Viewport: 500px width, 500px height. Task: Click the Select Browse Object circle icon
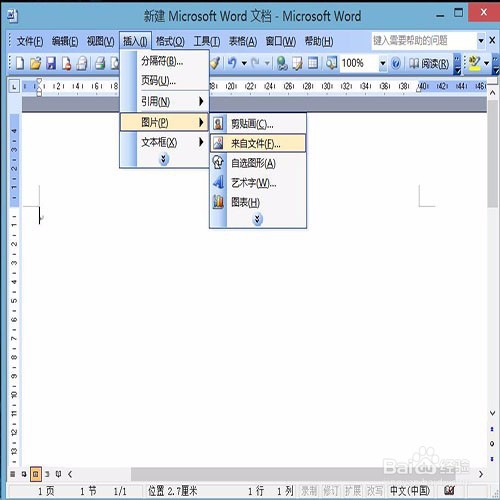click(x=492, y=444)
